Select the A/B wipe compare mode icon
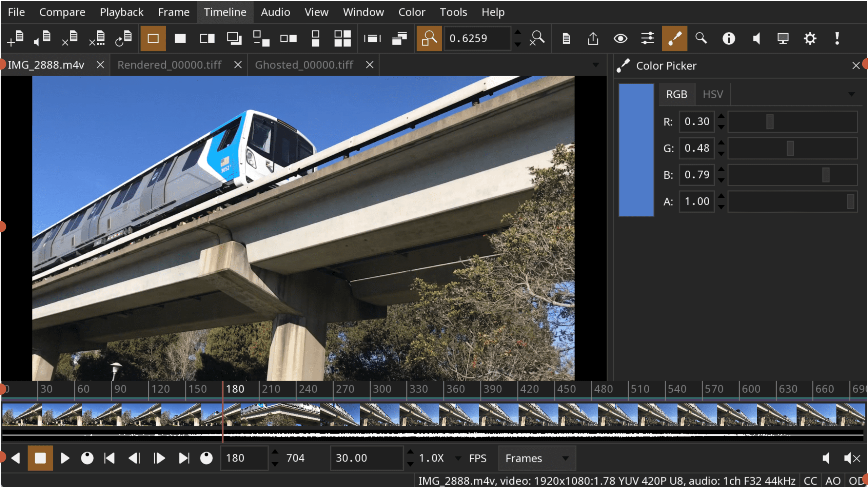The width and height of the screenshot is (868, 487). click(x=207, y=38)
